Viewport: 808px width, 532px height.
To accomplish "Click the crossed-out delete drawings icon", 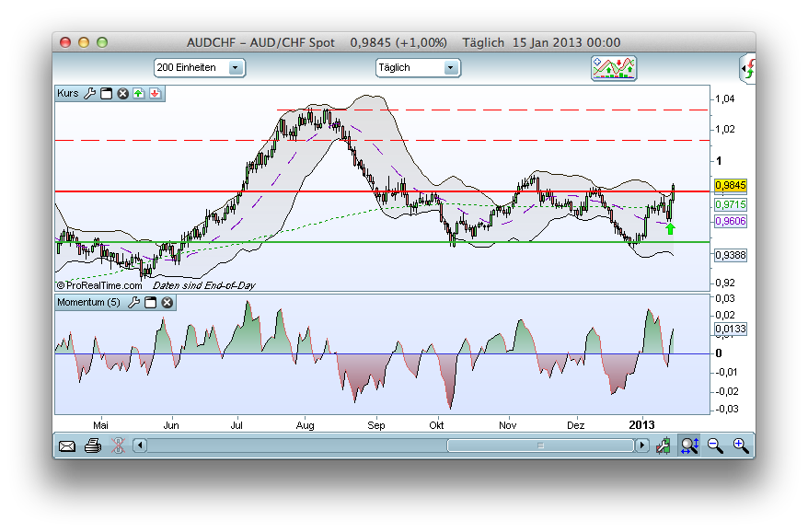I will [x=118, y=445].
